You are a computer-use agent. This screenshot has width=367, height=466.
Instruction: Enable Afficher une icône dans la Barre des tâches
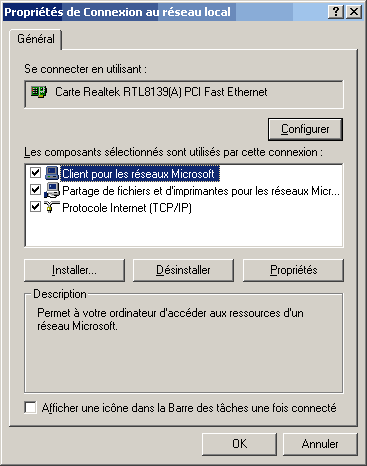[30, 408]
